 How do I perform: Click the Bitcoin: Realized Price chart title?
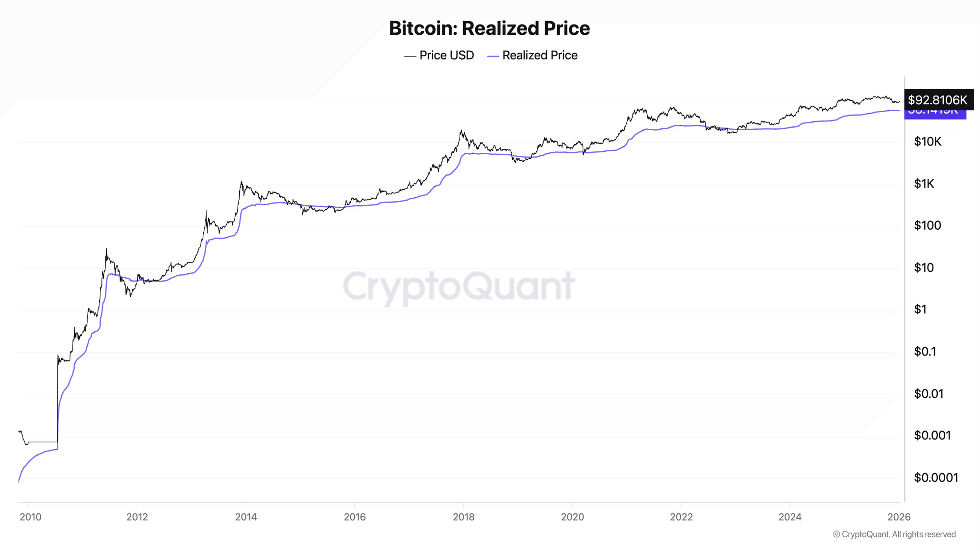pyautogui.click(x=490, y=28)
